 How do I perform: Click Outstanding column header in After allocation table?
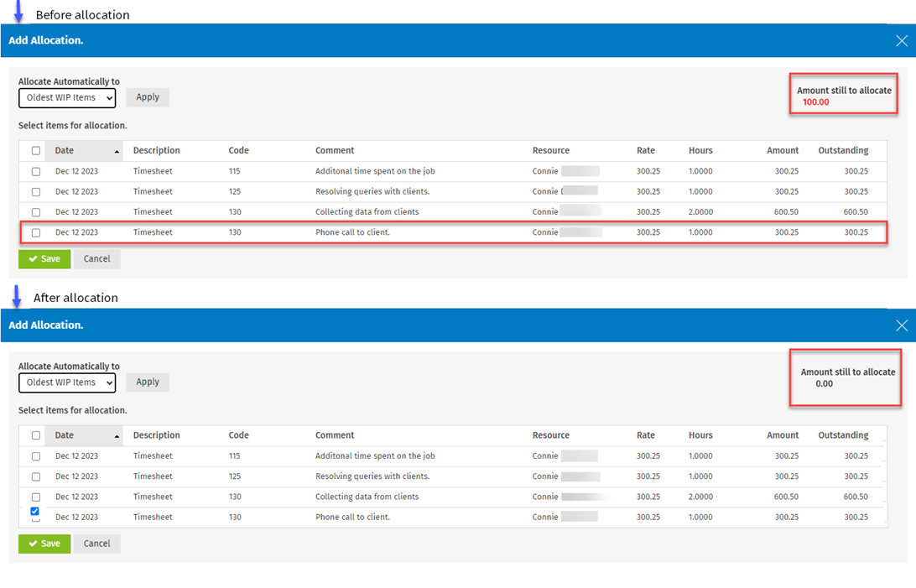pyautogui.click(x=843, y=435)
